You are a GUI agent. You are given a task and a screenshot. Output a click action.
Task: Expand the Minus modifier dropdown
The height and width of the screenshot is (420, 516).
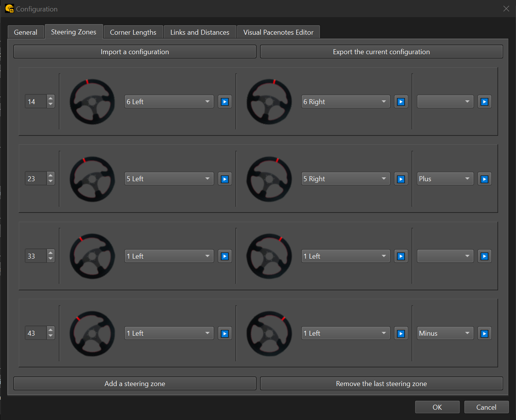(445, 333)
